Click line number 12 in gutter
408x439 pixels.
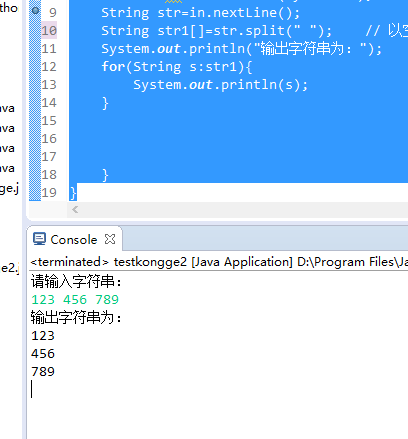coord(49,67)
